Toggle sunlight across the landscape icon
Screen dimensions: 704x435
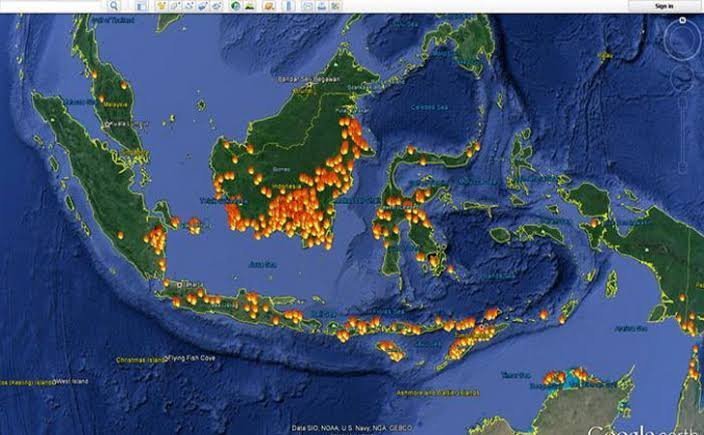tap(250, 6)
